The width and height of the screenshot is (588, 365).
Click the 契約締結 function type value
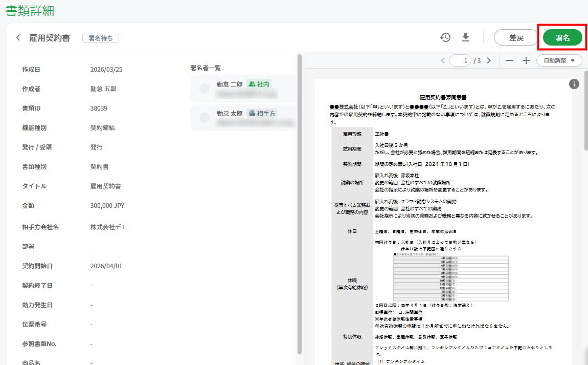pyautogui.click(x=102, y=127)
